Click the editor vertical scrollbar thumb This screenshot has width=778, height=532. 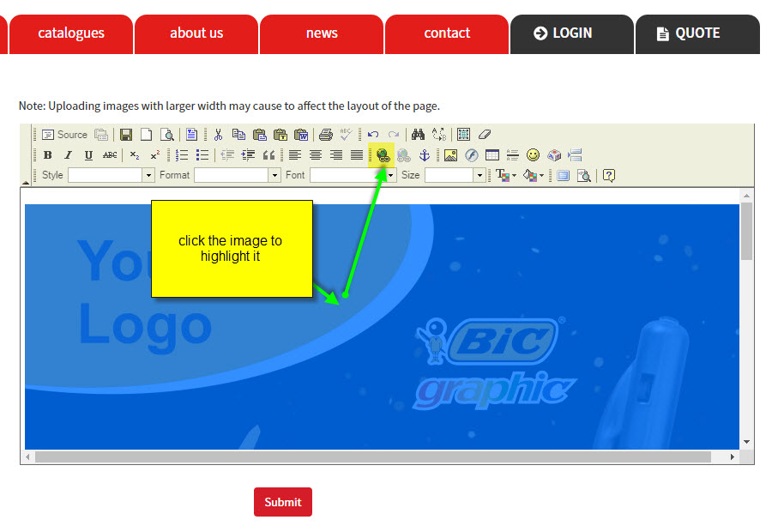pyautogui.click(x=746, y=231)
